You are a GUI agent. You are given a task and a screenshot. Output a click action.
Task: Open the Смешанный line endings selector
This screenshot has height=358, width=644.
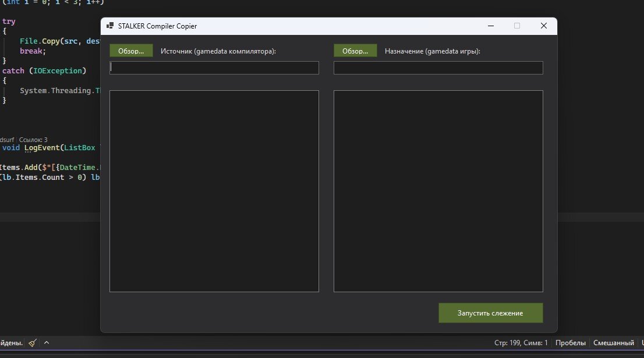pos(614,343)
